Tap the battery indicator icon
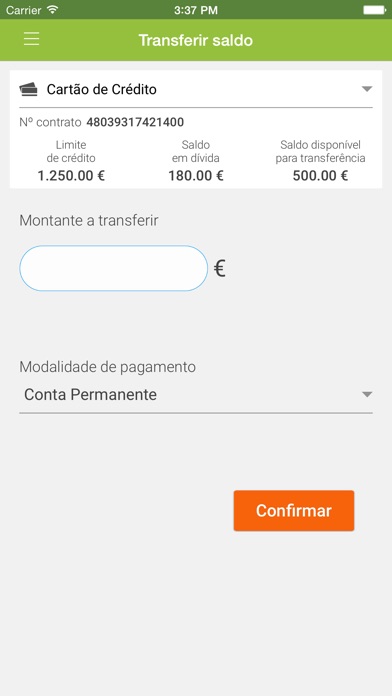392x696 pixels. click(x=375, y=9)
